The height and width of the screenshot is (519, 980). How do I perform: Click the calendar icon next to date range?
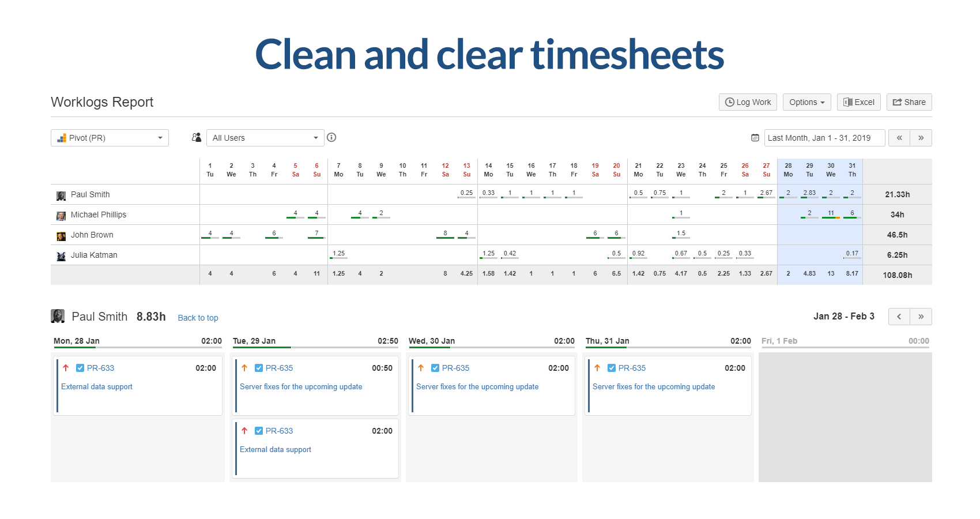tap(755, 138)
